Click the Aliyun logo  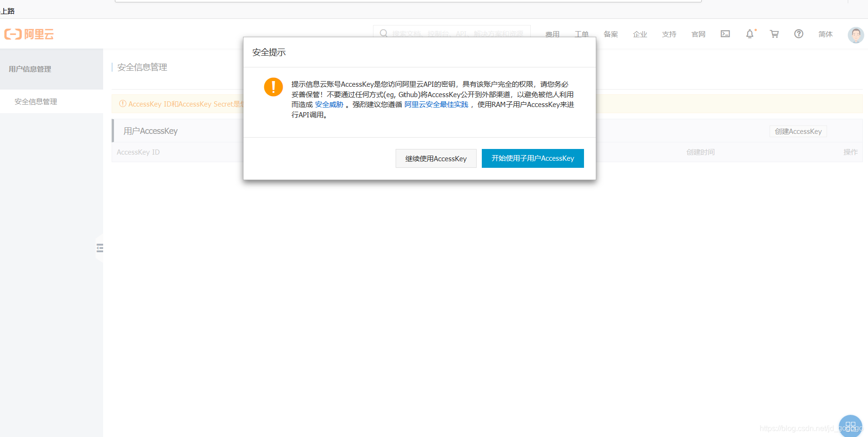tap(29, 34)
